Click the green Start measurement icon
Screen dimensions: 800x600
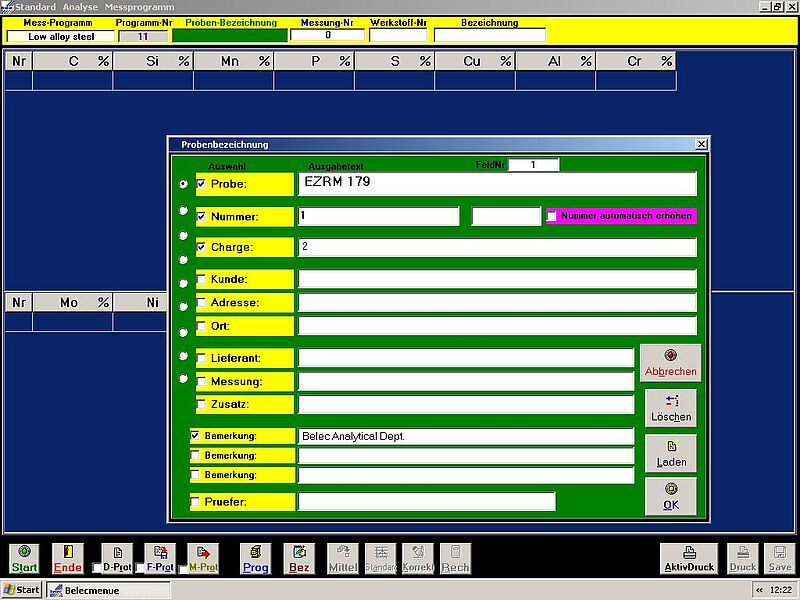(24, 559)
